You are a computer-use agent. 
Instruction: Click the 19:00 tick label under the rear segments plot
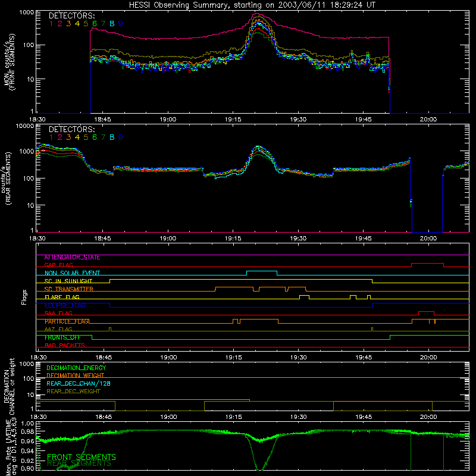click(x=168, y=239)
